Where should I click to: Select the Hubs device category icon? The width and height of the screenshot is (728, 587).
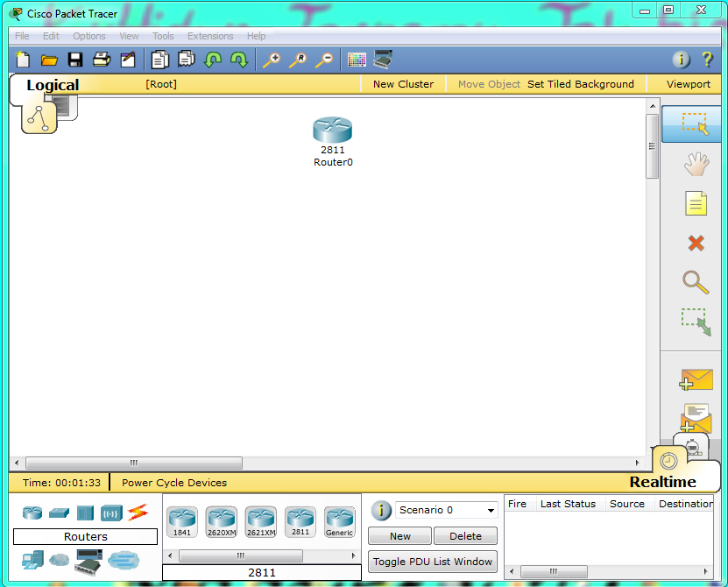86,513
